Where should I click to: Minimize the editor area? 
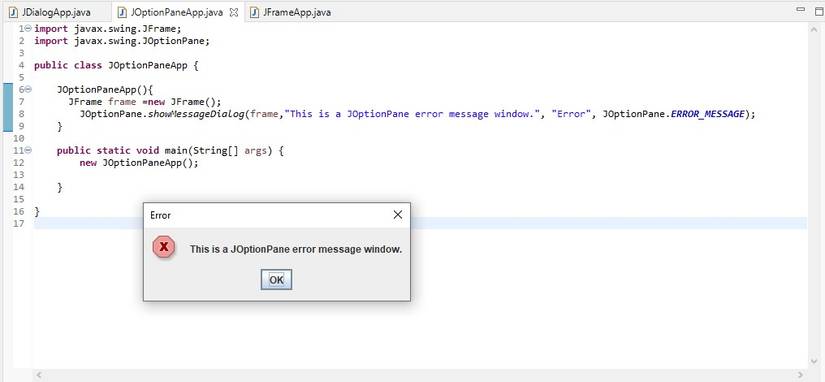[x=801, y=9]
